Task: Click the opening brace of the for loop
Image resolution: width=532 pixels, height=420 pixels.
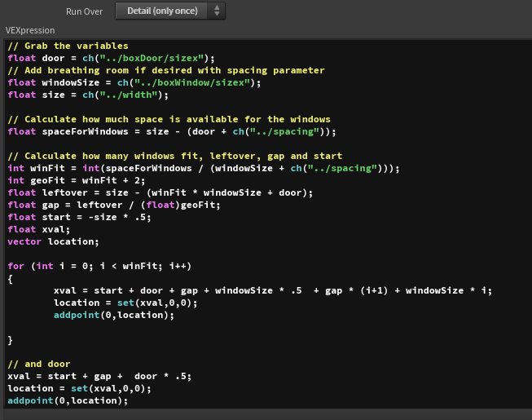Action: [11, 278]
